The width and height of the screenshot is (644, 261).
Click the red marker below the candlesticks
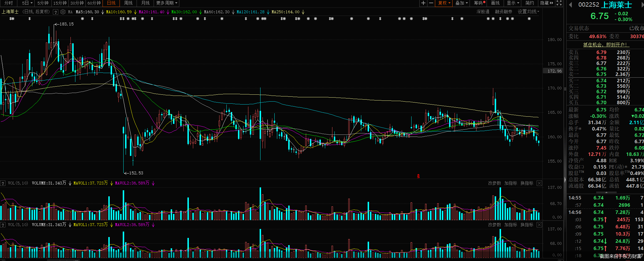418,176
